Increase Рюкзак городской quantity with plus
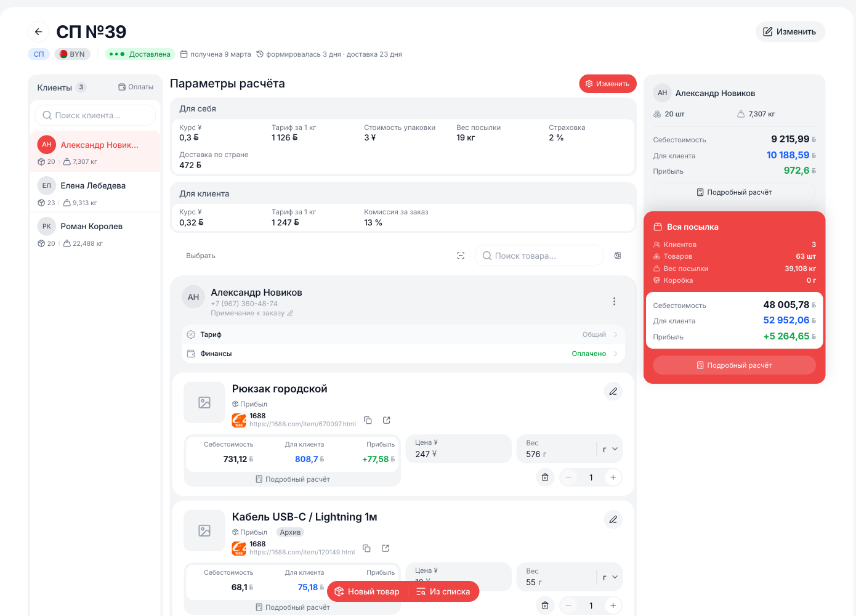Image resolution: width=856 pixels, height=616 pixels. 613,477
